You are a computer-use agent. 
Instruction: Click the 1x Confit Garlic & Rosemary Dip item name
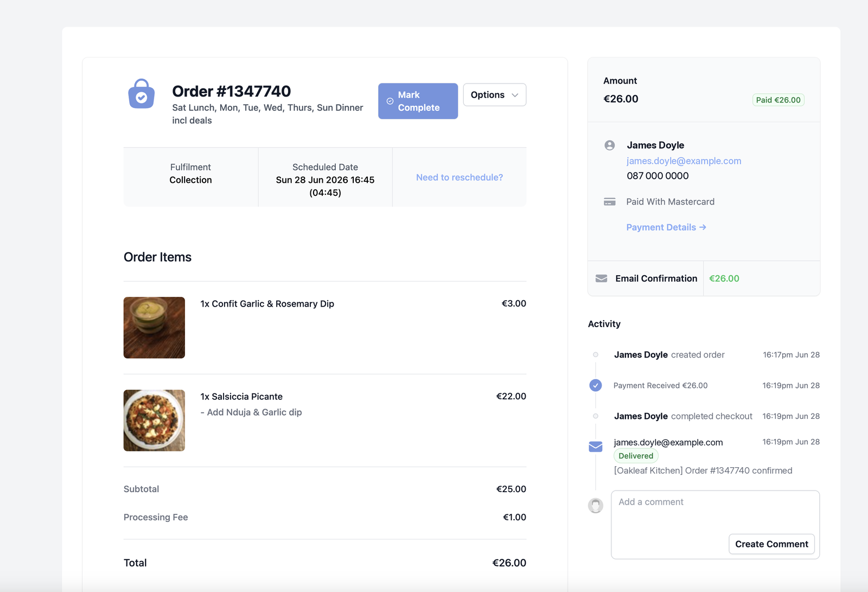(x=267, y=304)
